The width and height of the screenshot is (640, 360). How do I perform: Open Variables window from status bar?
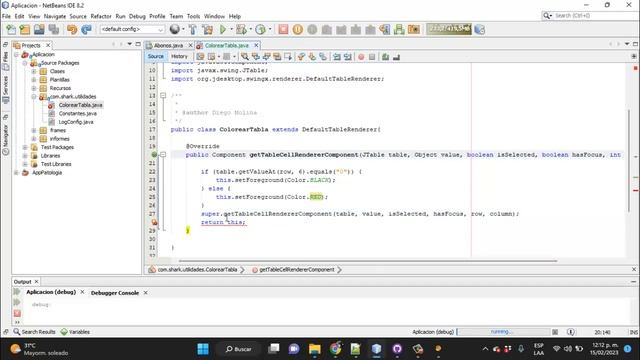75,332
